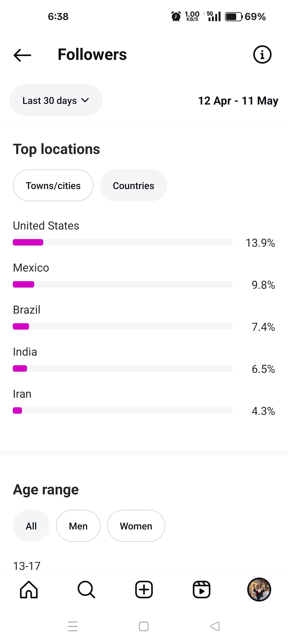Tap the United States percentage bar

123,242
